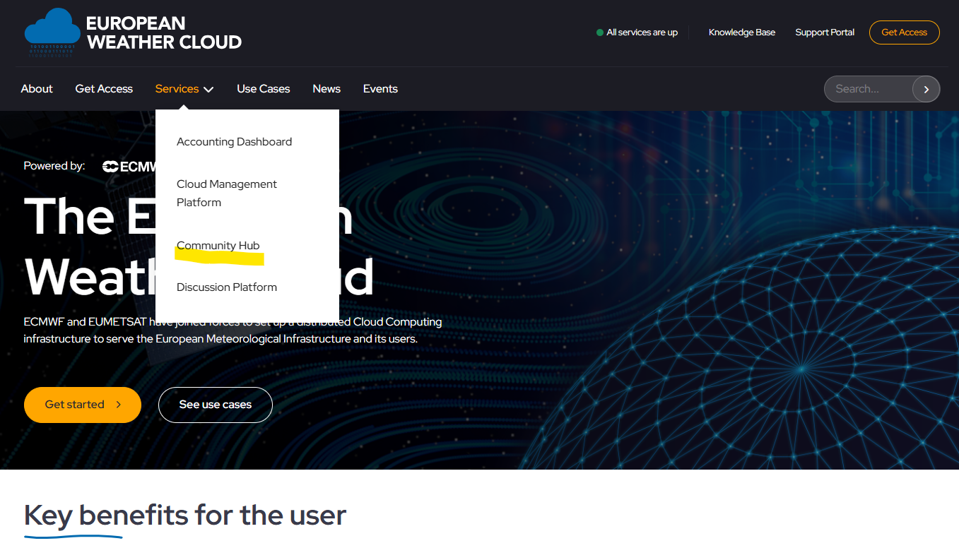Click the Key benefits for the user heading
Screen dimensions: 959x560
185,516
